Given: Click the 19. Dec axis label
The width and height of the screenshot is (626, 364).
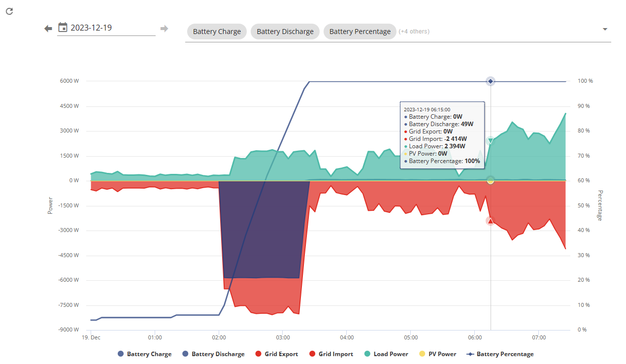Looking at the screenshot, I should (91, 337).
